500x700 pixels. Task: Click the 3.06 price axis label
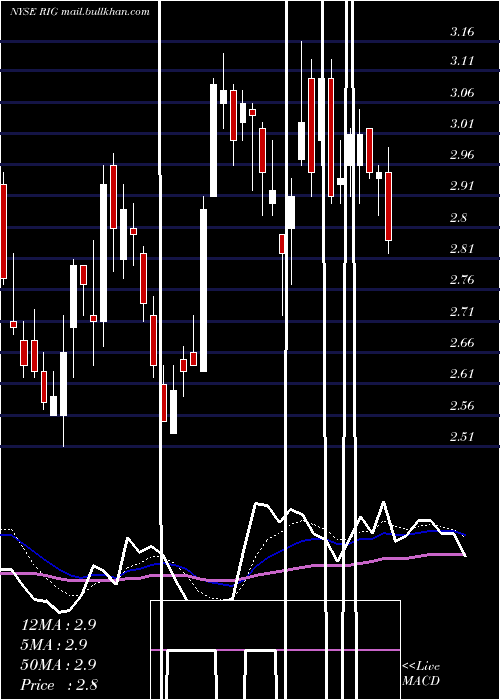coord(462,92)
